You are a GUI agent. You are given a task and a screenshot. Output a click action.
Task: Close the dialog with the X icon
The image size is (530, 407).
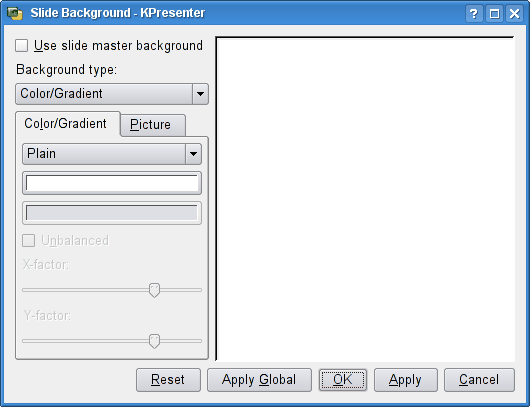tap(514, 14)
